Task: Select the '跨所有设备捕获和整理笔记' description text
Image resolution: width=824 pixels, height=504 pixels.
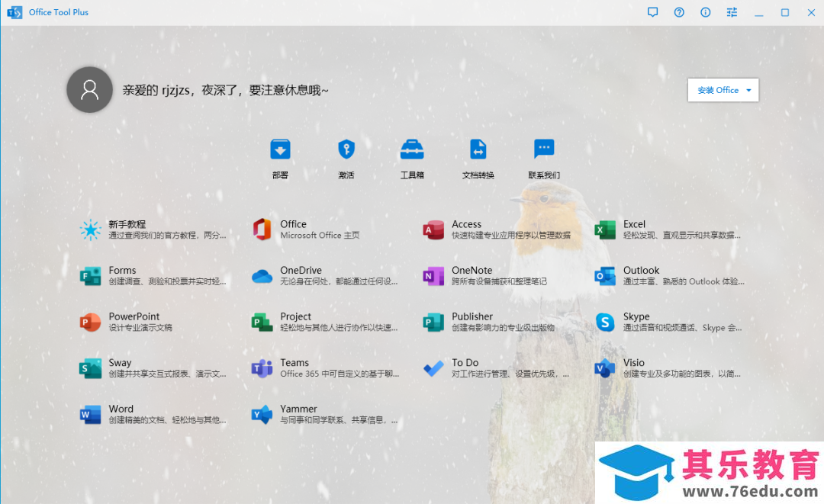Action: [499, 282]
